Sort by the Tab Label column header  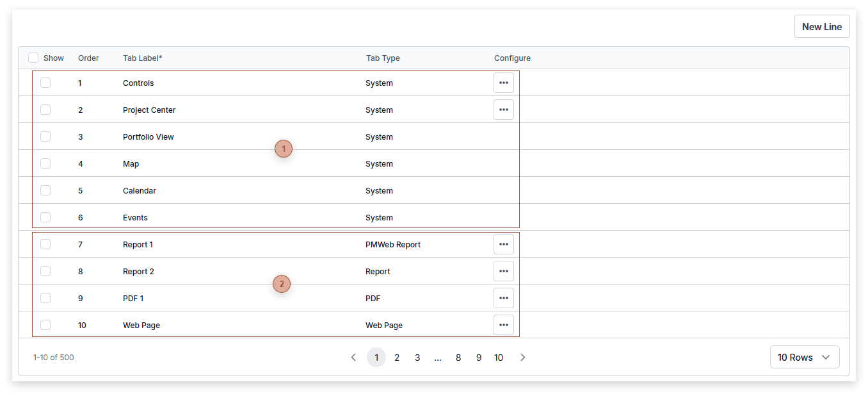tap(142, 58)
